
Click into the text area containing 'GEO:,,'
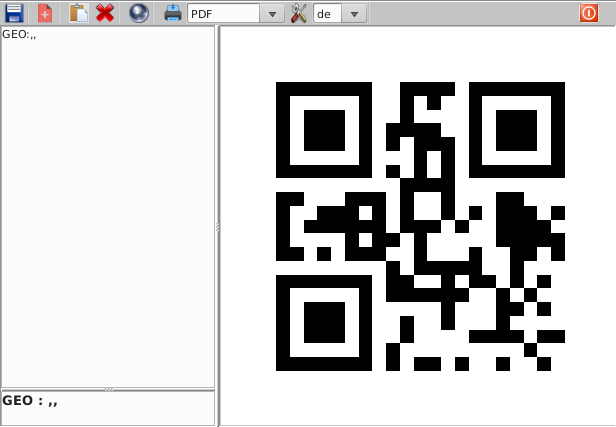pyautogui.click(x=108, y=207)
